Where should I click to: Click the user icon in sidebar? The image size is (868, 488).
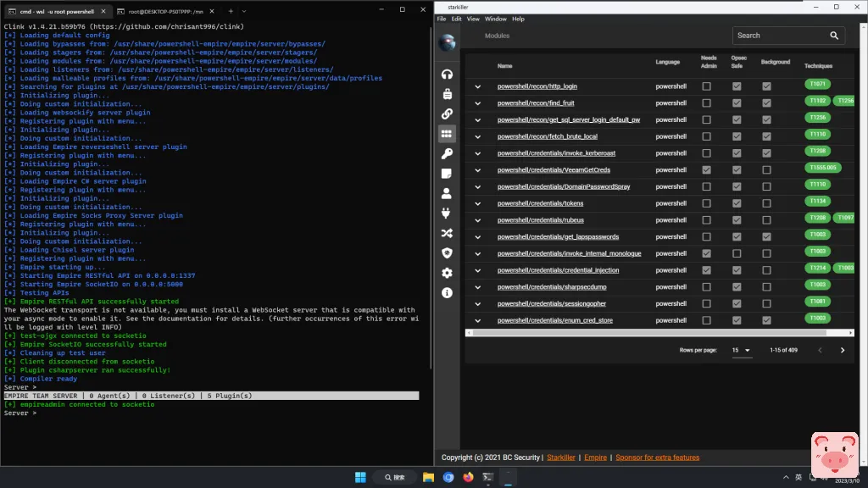tap(447, 193)
